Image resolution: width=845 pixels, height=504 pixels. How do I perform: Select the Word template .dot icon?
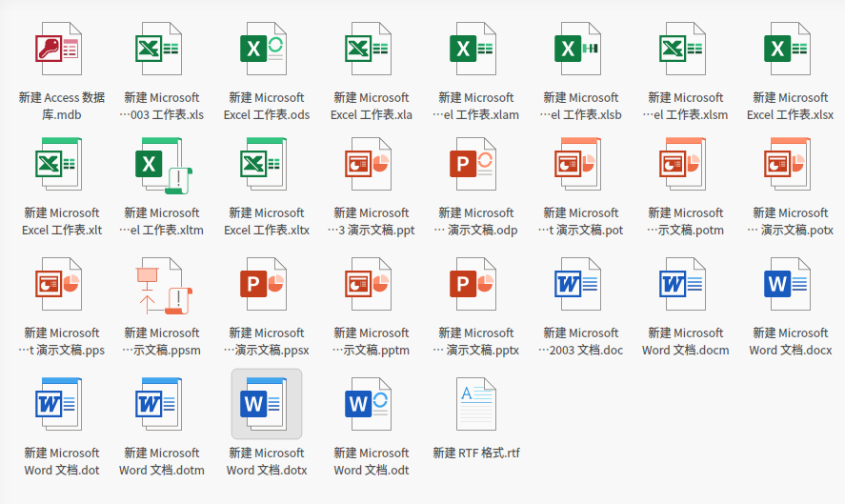point(58,404)
